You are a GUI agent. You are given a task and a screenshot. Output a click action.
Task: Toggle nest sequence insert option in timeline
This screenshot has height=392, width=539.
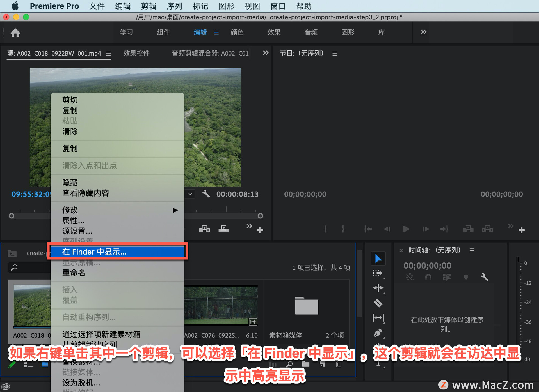pyautogui.click(x=410, y=277)
